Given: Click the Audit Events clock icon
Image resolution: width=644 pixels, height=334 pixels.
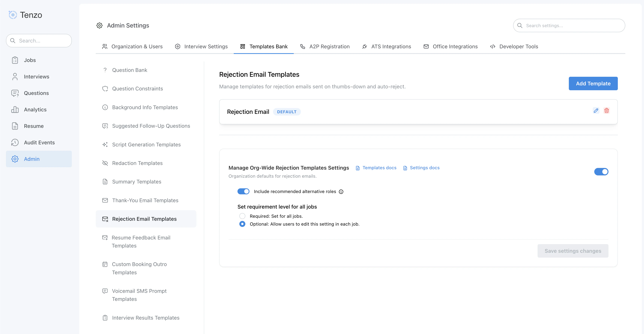Looking at the screenshot, I should (x=15, y=142).
